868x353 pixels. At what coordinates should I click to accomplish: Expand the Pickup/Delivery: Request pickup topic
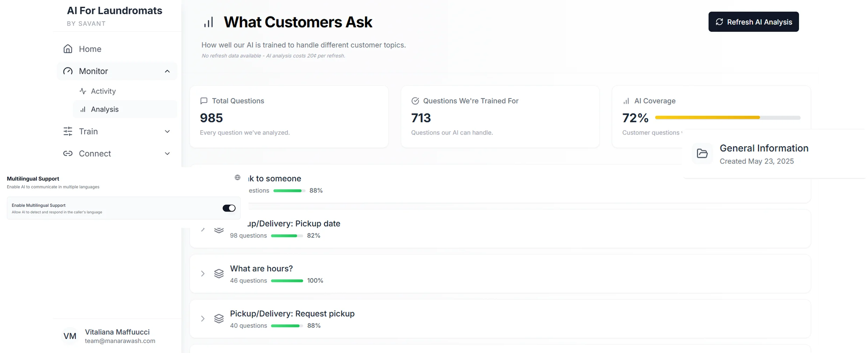pos(203,319)
